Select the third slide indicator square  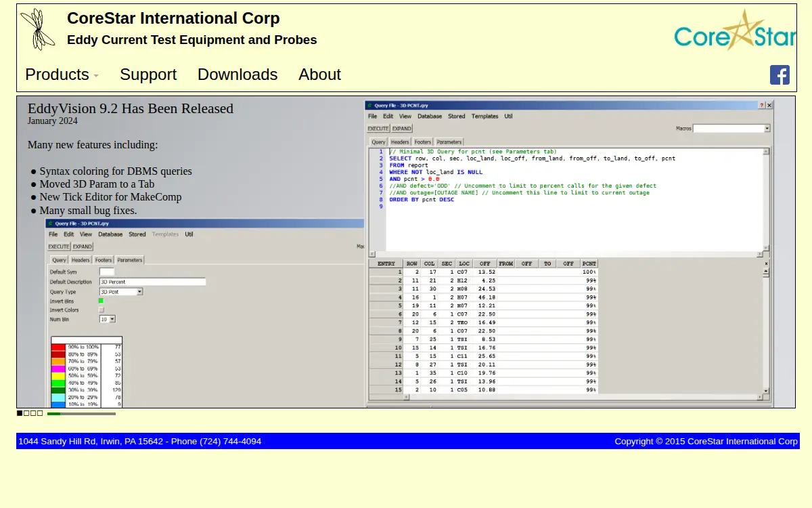33,413
